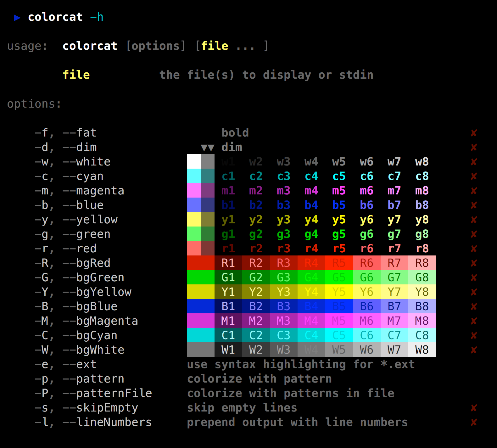Select the solid gray bar before W1

pos(201,350)
